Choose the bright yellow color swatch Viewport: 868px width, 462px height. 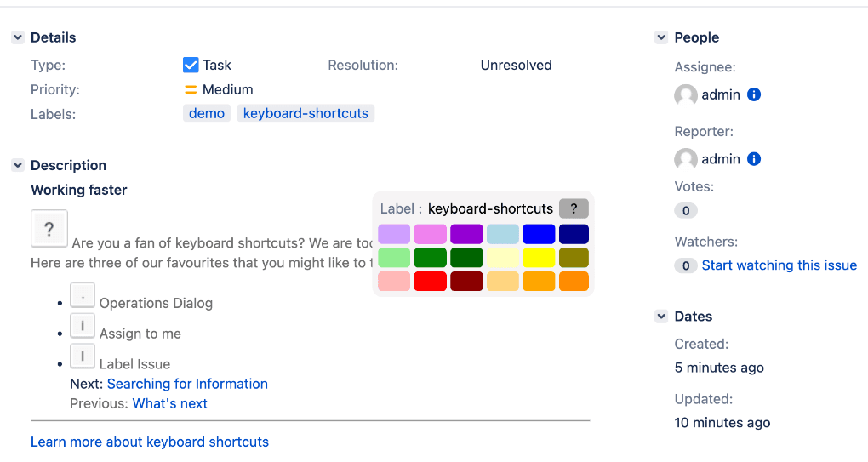coord(539,258)
